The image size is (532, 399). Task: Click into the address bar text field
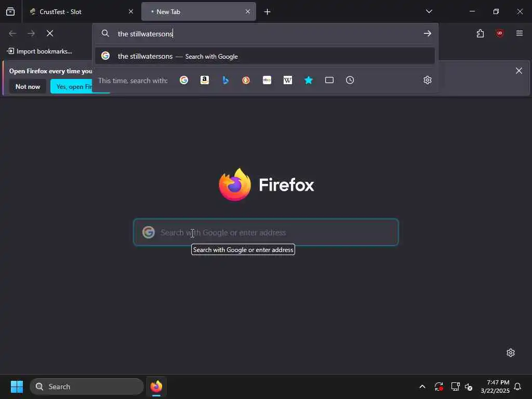267,34
